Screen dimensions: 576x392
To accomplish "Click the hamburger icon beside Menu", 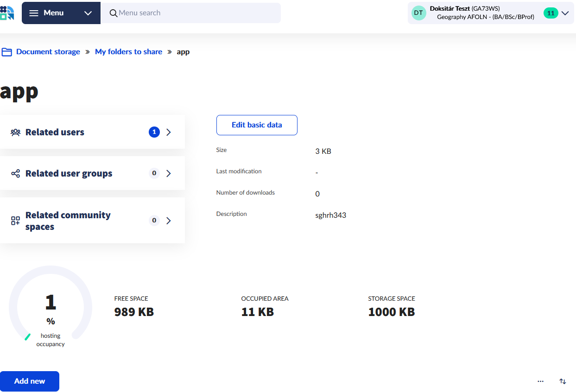I will tap(34, 13).
